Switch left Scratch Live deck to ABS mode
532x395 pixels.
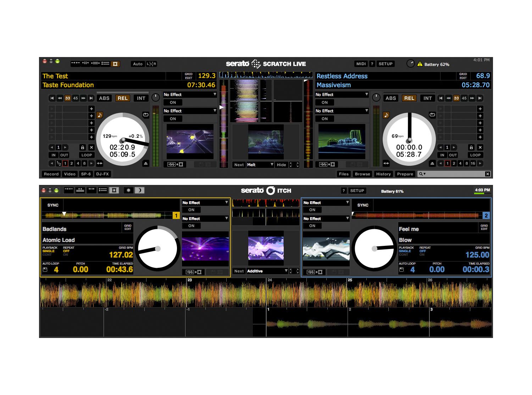104,98
